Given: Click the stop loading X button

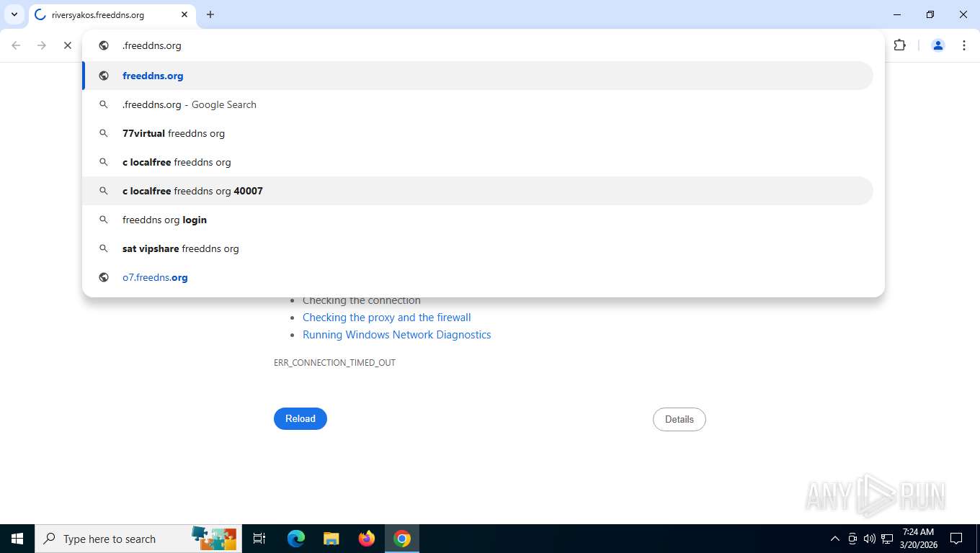Looking at the screenshot, I should pos(67,45).
